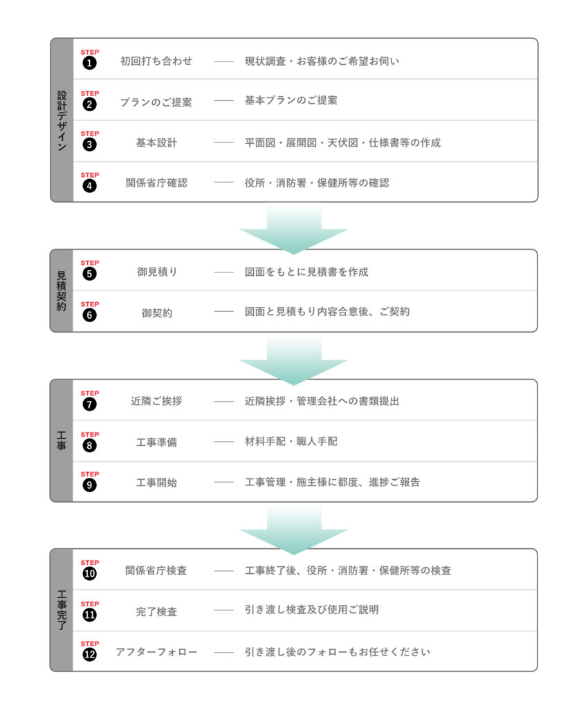Click the 初回打ち合わせ step title

tap(156, 61)
